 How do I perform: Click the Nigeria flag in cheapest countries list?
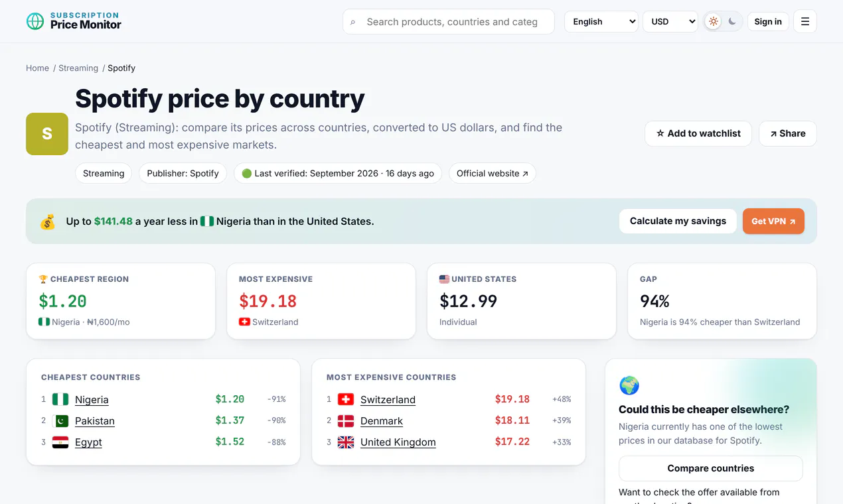pos(60,399)
